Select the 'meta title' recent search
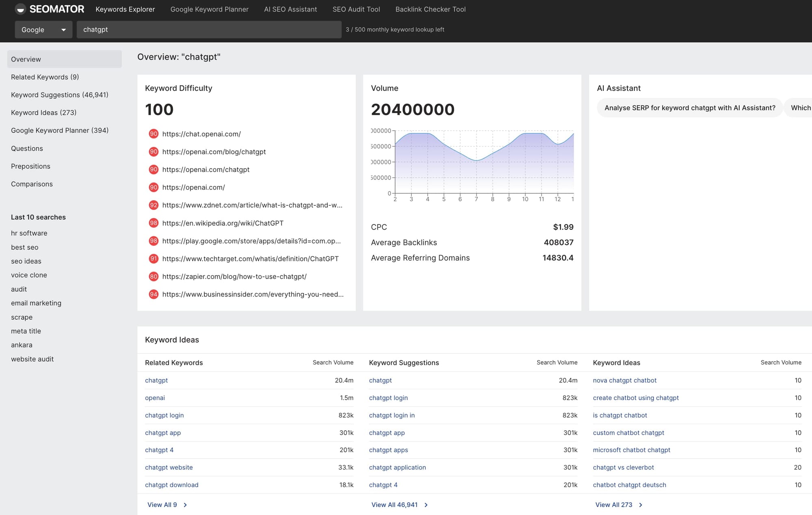 pos(26,331)
